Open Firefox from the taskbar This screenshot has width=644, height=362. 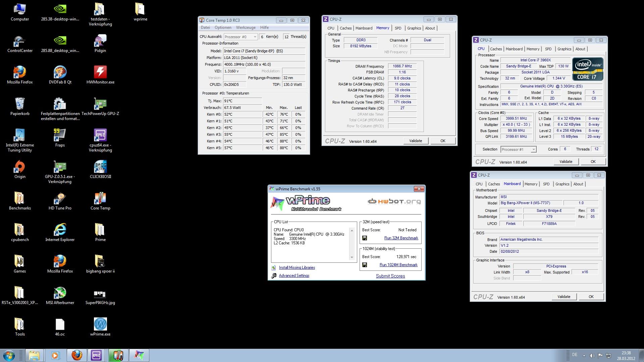[76, 355]
